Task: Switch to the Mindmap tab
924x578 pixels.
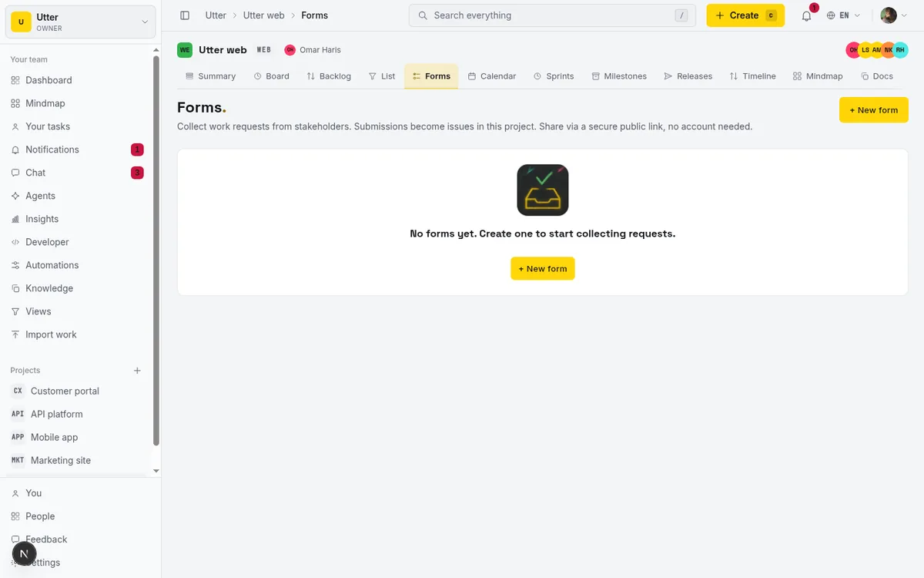Action: coord(818,76)
